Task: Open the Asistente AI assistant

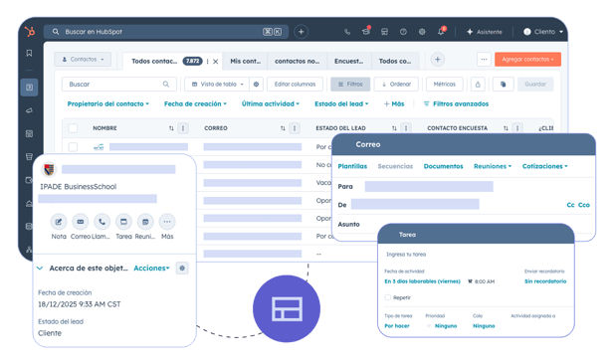Action: (484, 32)
